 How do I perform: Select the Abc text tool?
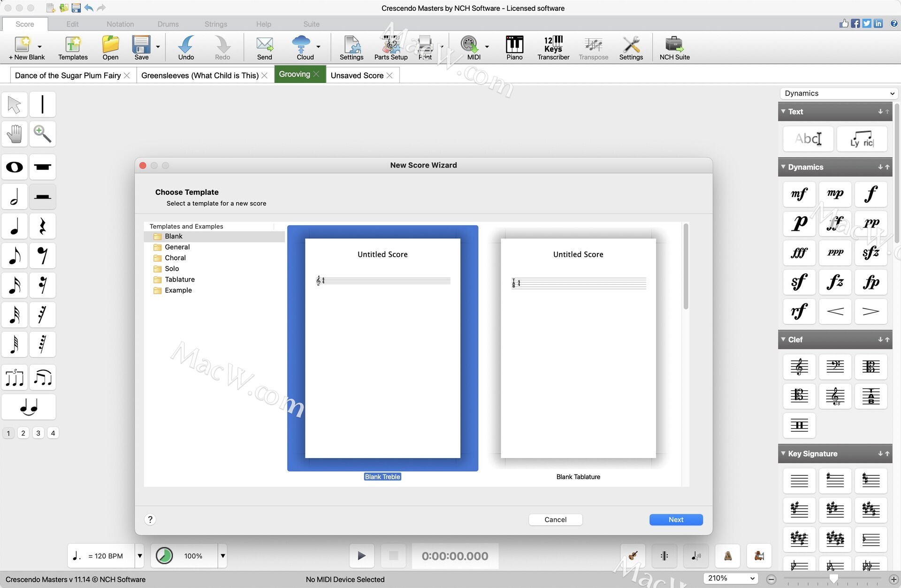coord(809,139)
